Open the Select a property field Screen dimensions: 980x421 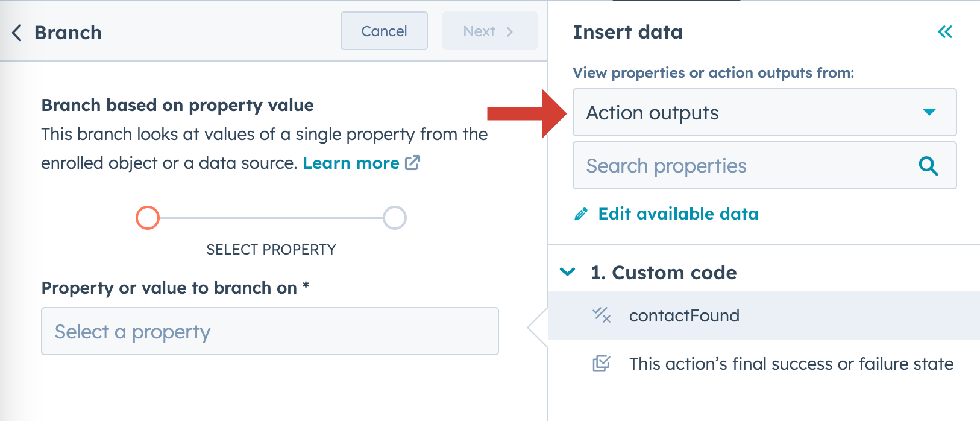point(269,331)
